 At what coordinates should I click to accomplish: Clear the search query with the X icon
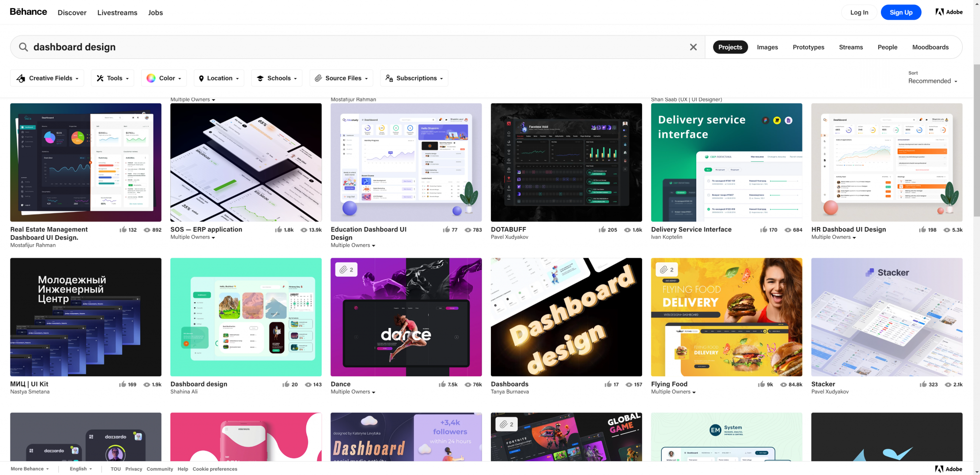click(x=693, y=47)
